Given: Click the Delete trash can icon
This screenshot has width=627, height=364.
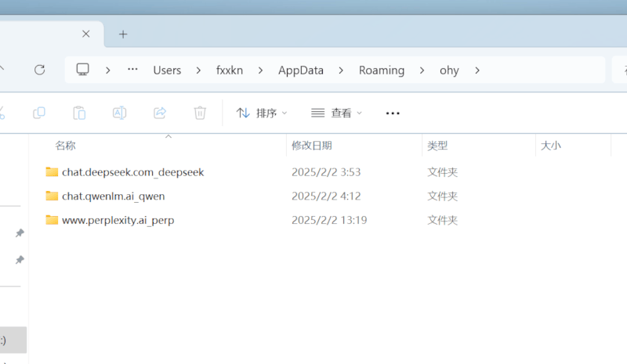Looking at the screenshot, I should tap(200, 113).
